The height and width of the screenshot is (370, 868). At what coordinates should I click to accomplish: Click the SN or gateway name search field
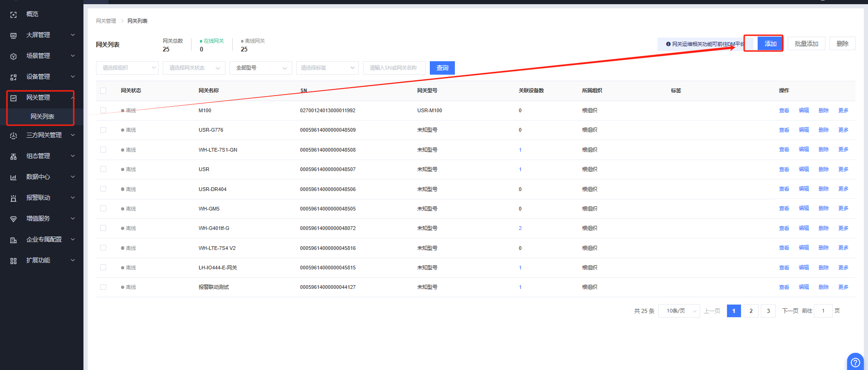(x=394, y=68)
